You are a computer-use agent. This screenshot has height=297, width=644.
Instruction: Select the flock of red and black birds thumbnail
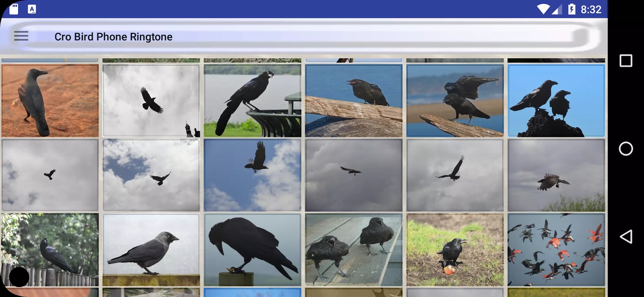pos(556,250)
